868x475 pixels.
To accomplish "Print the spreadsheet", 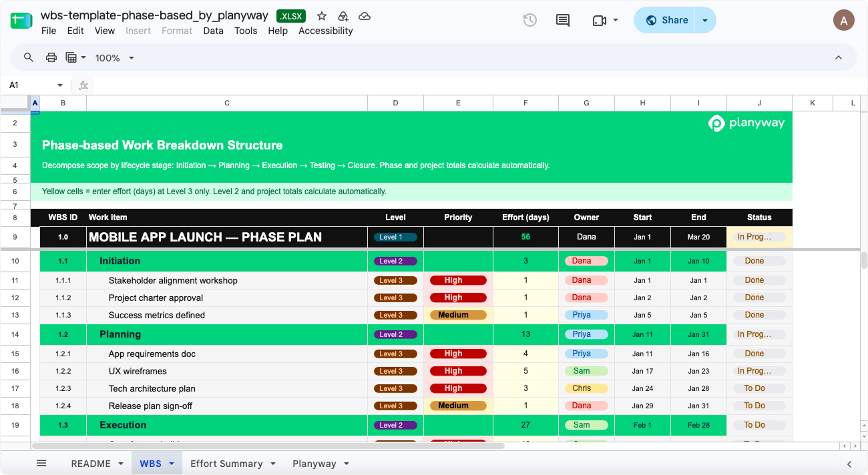I will click(x=51, y=57).
